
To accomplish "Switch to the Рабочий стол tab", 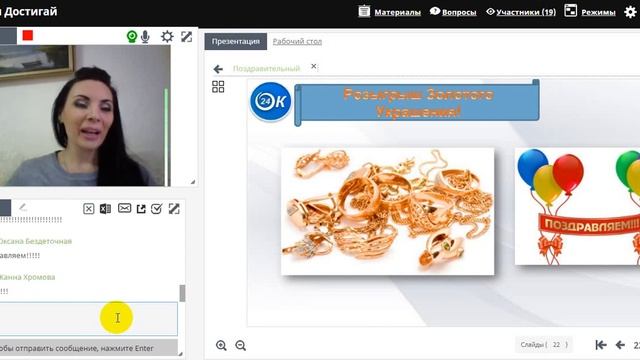I will (x=297, y=41).
